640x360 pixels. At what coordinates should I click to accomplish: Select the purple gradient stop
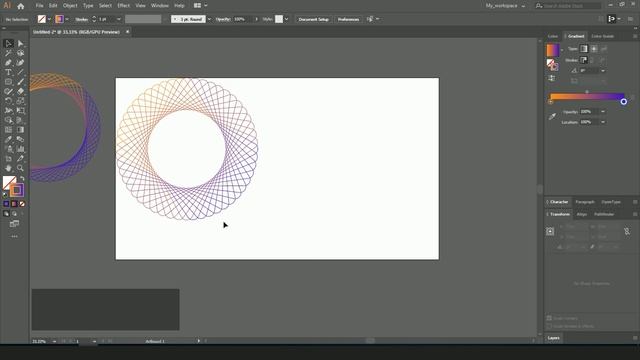click(623, 102)
